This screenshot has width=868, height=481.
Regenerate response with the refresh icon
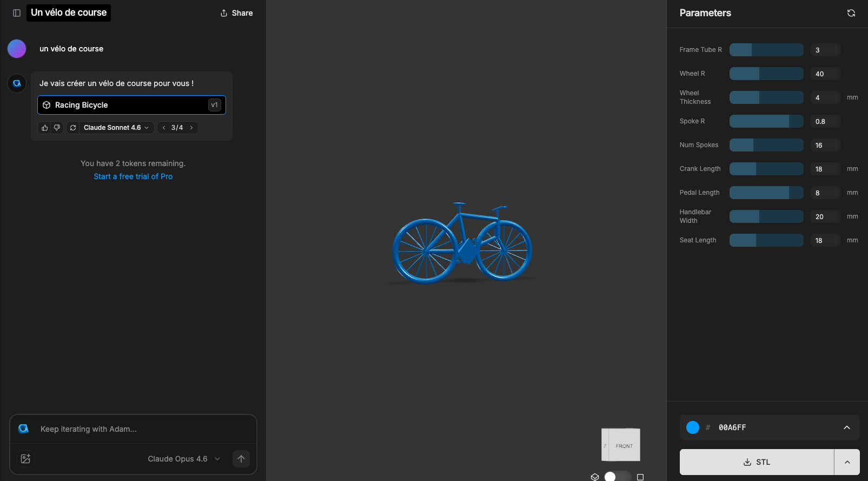[x=73, y=128]
